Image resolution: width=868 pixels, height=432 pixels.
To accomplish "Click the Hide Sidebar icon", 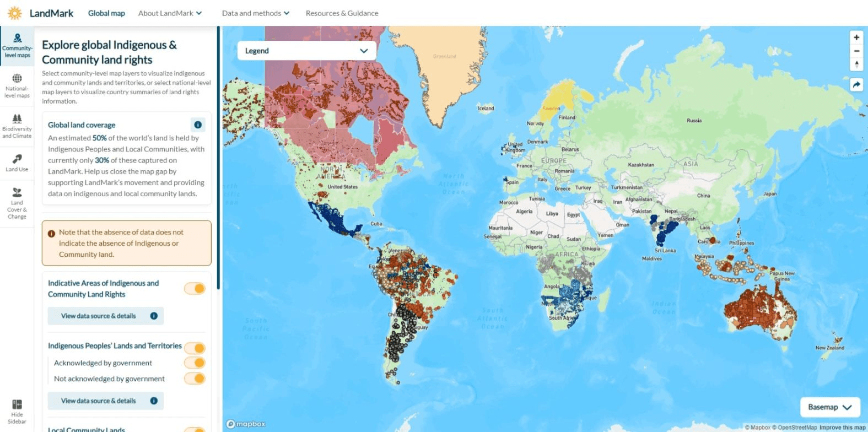I will point(17,411).
